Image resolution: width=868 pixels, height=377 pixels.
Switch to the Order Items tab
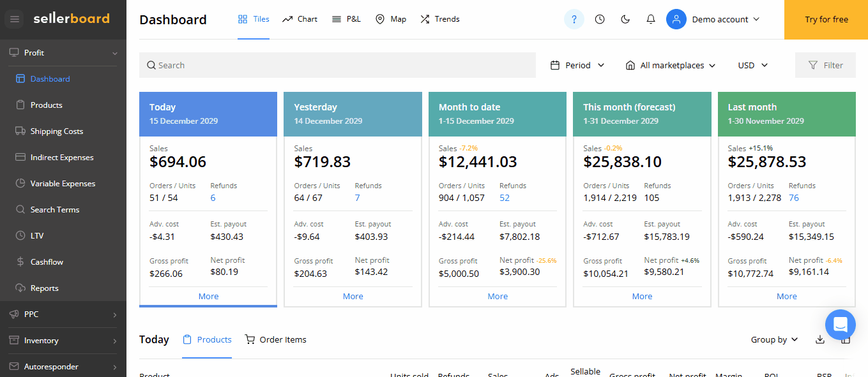[276, 339]
